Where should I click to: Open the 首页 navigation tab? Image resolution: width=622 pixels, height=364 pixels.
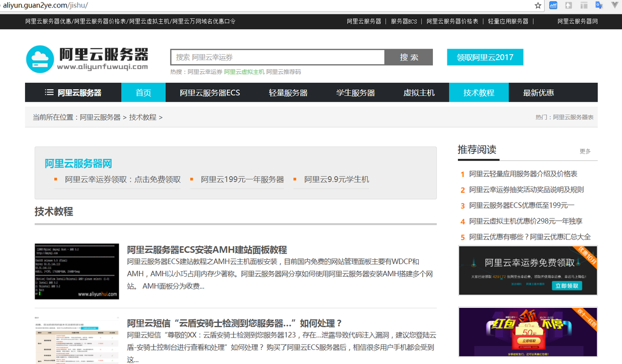143,93
